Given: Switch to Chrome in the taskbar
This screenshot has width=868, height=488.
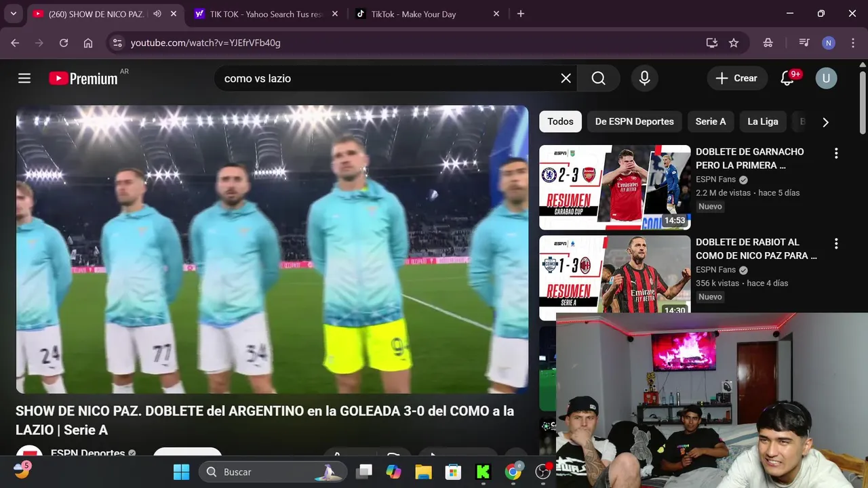Looking at the screenshot, I should [x=513, y=472].
